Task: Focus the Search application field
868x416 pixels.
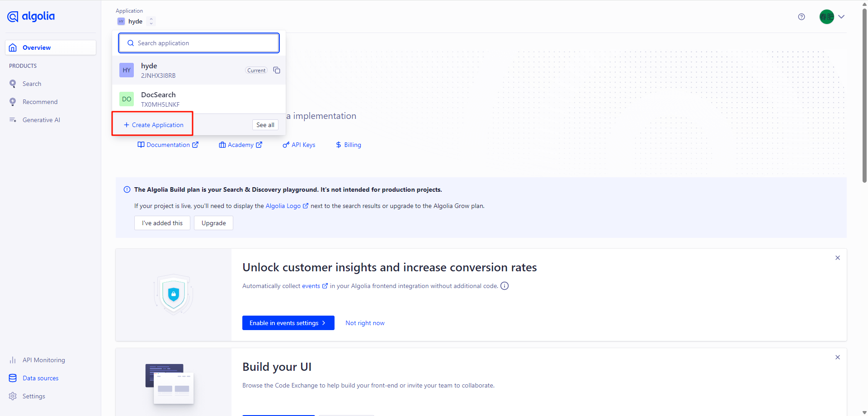Action: 199,43
